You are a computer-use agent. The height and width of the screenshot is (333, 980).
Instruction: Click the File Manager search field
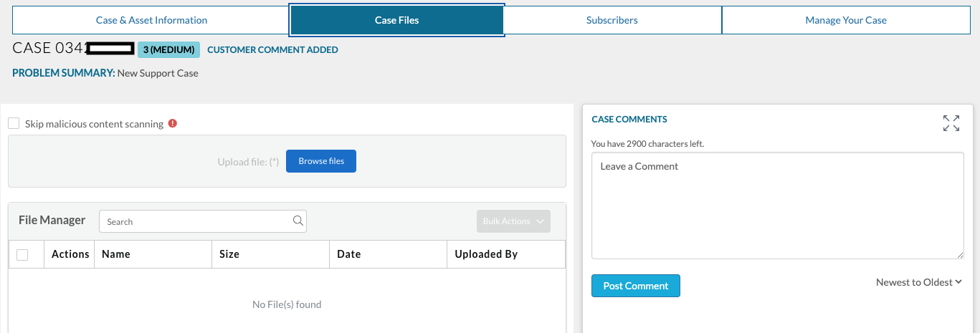[x=197, y=221]
